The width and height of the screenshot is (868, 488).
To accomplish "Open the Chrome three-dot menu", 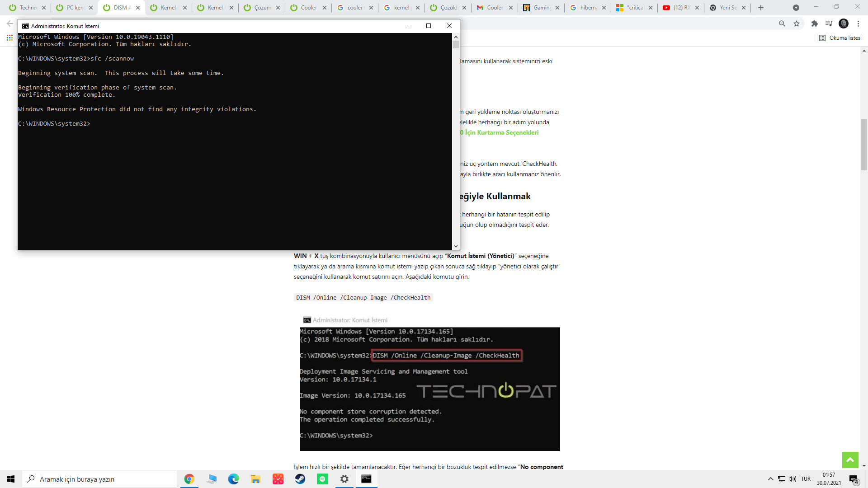I will [x=858, y=23].
